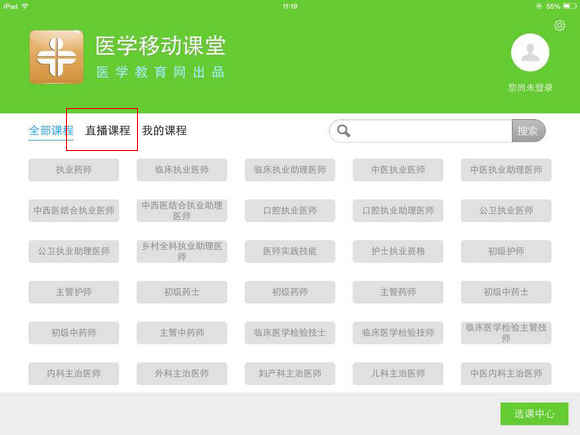The width and height of the screenshot is (580, 435).
Task: Open the 公卫执业医师 category
Action: click(506, 210)
